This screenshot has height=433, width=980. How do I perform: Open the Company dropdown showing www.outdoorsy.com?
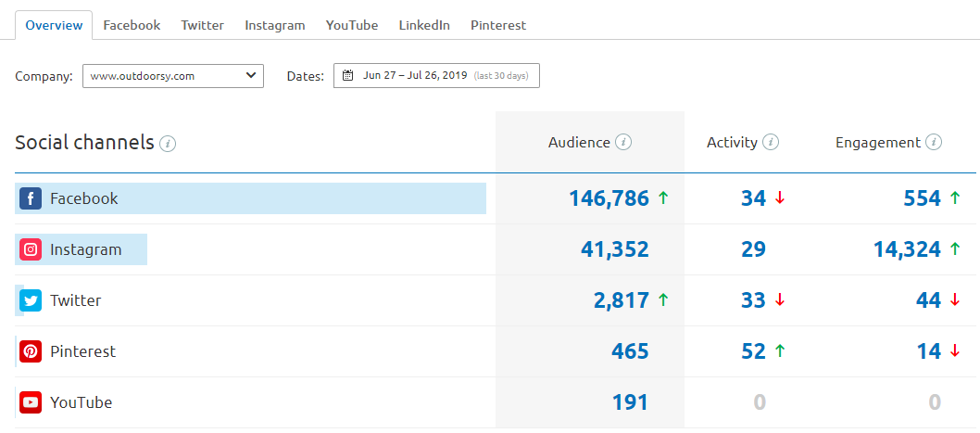click(x=173, y=76)
